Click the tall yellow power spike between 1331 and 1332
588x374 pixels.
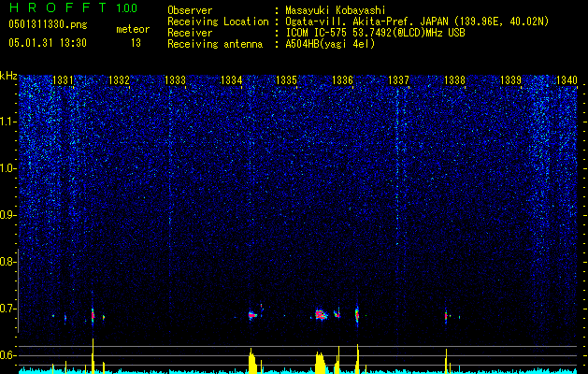click(x=93, y=355)
